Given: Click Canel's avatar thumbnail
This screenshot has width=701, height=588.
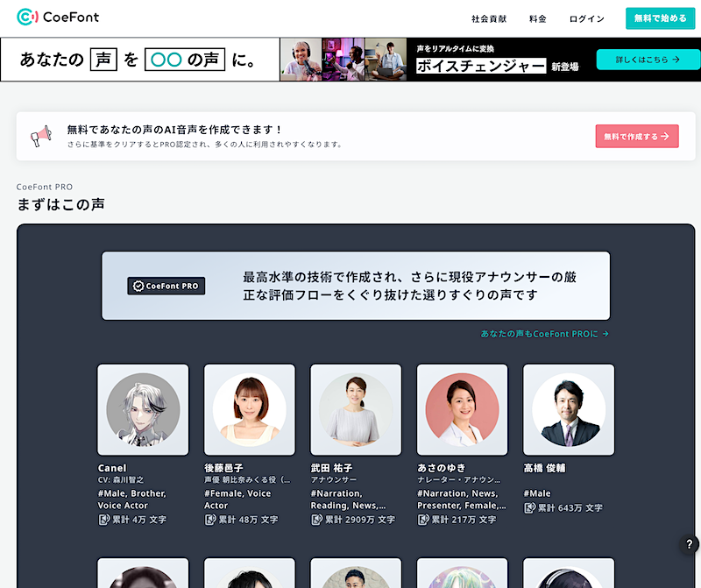Looking at the screenshot, I should tap(142, 409).
